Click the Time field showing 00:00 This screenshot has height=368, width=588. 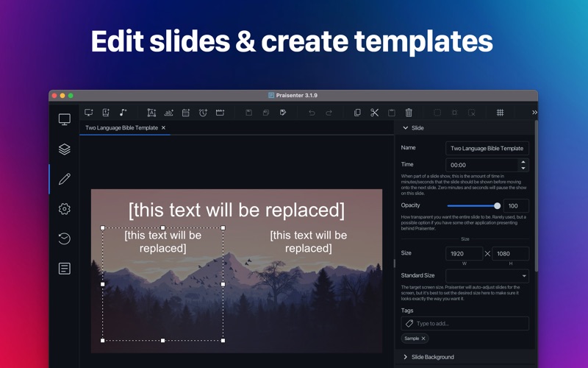point(481,165)
